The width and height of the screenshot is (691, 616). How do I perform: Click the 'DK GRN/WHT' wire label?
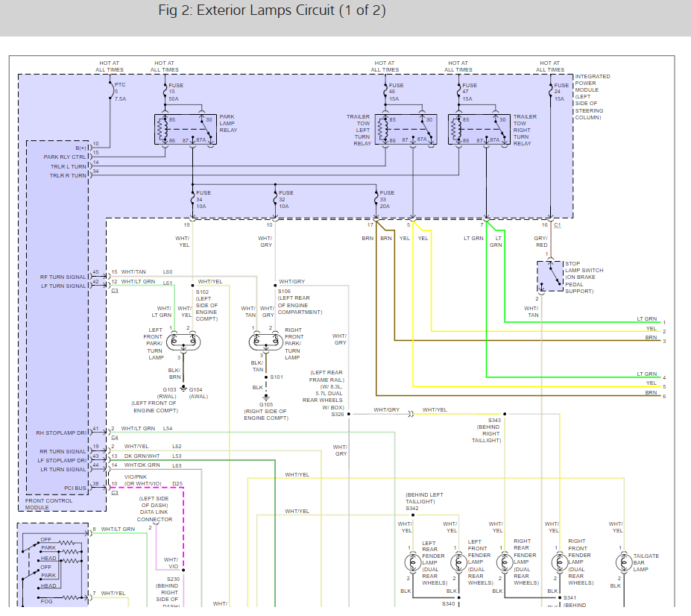click(142, 456)
